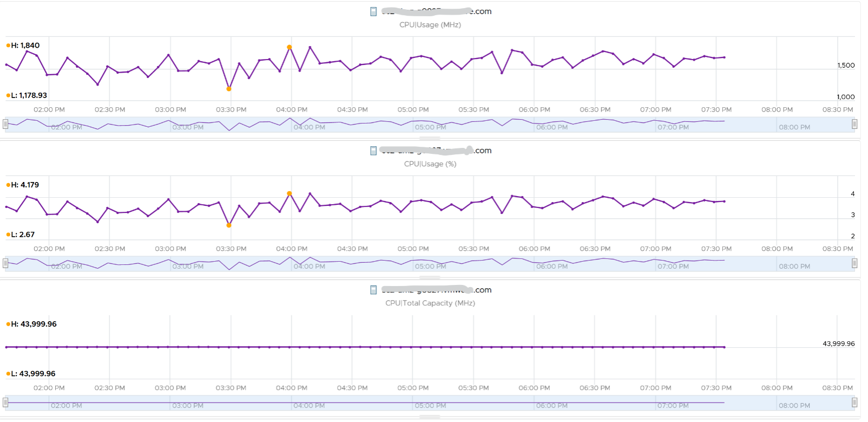Click the L: 2.67 low value label
This screenshot has width=868, height=422.
(x=21, y=235)
